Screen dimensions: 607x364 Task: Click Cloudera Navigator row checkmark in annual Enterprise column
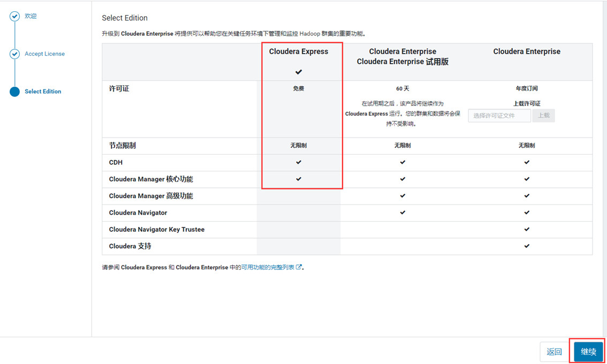point(527,213)
